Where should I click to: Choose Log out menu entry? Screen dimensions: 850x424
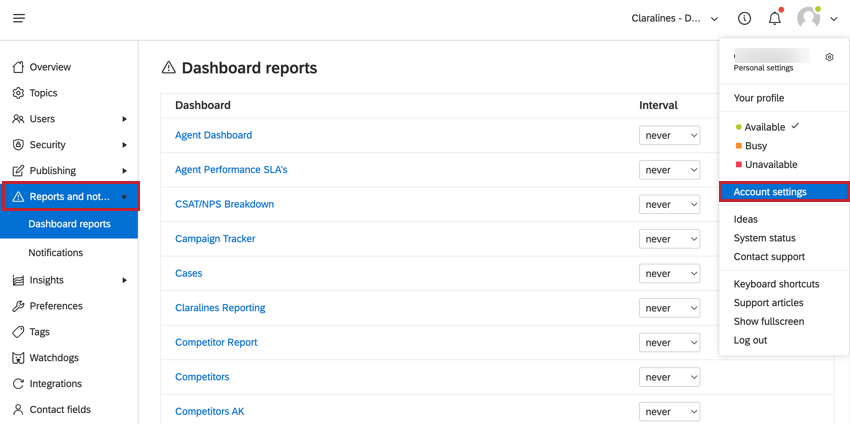point(750,341)
